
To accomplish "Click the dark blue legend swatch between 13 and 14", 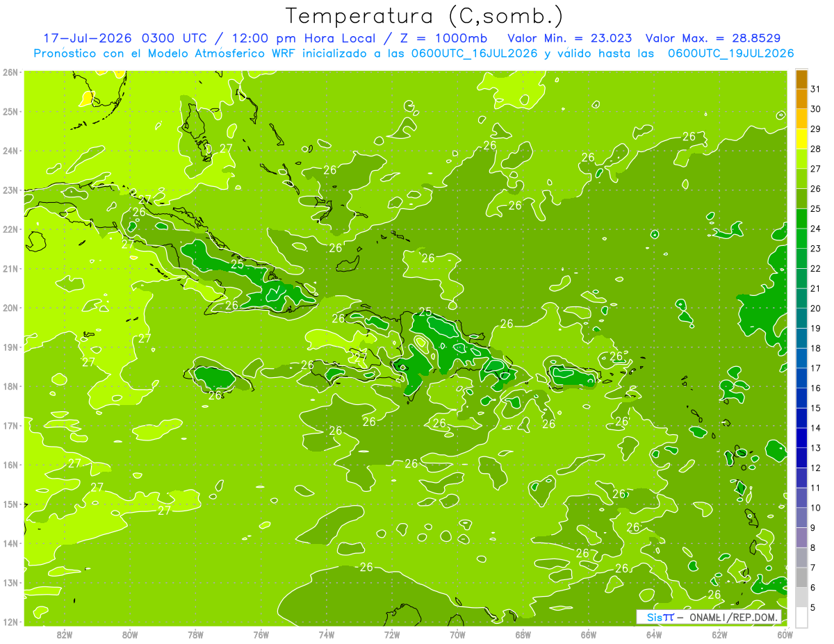I will 802,438.
